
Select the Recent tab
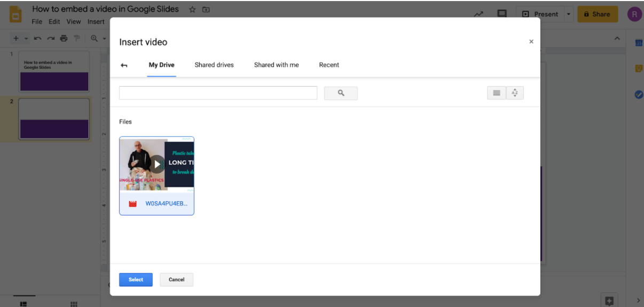click(x=329, y=65)
